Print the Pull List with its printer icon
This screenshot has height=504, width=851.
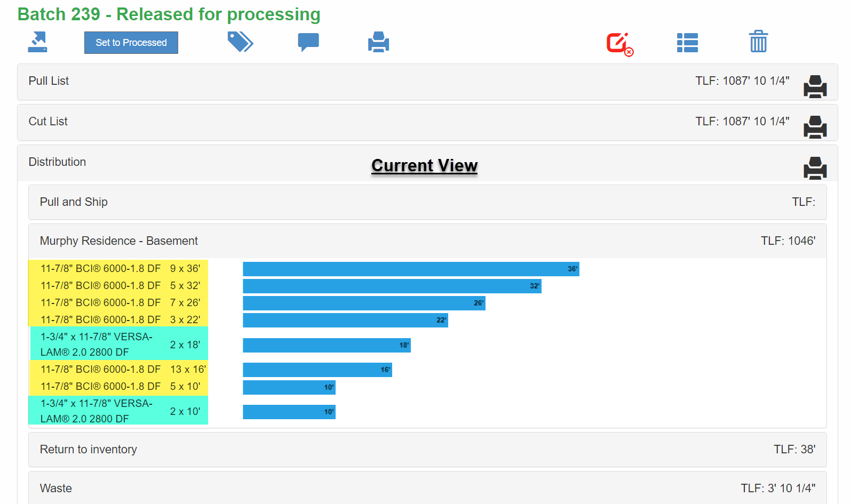coord(815,86)
